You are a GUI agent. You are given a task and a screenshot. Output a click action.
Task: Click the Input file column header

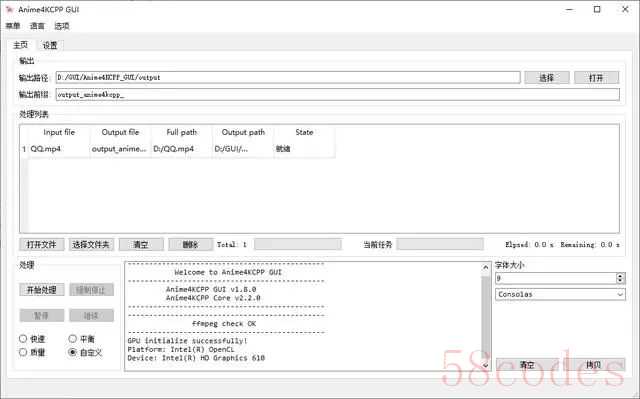[59, 132]
